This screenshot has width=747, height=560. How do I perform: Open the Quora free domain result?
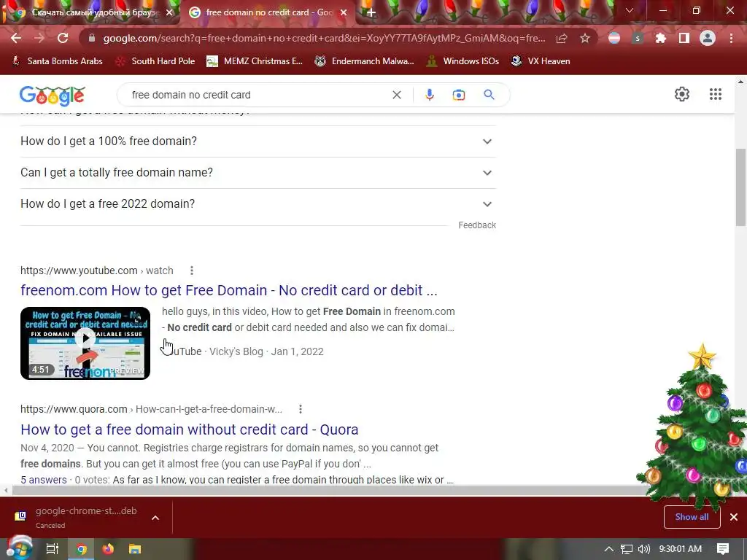pos(189,429)
